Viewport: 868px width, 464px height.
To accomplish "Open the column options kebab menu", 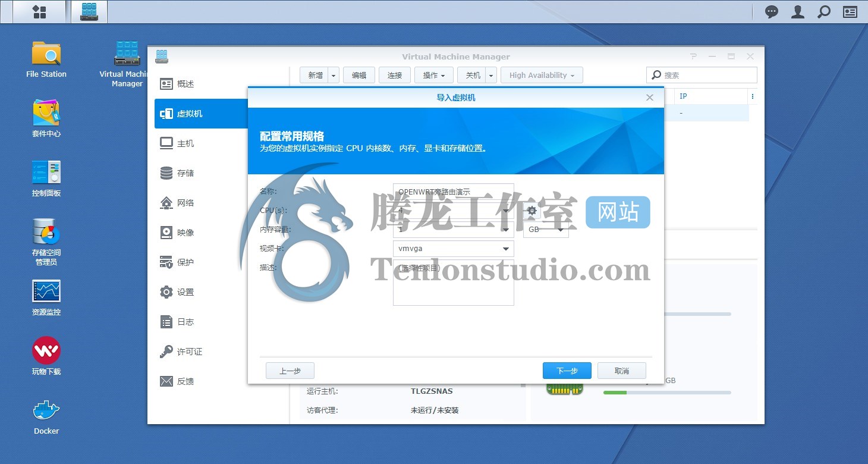I will point(753,96).
